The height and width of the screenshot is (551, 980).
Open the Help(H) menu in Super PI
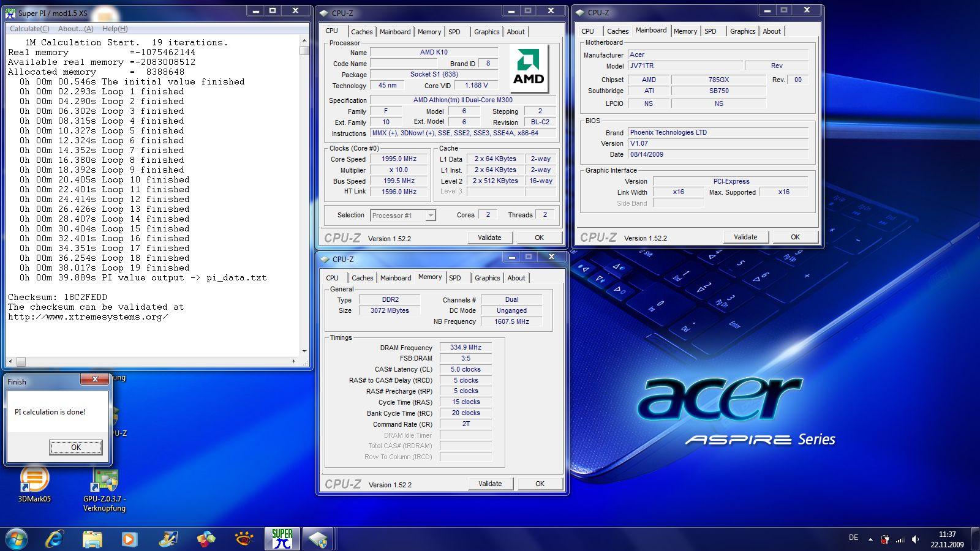115,29
